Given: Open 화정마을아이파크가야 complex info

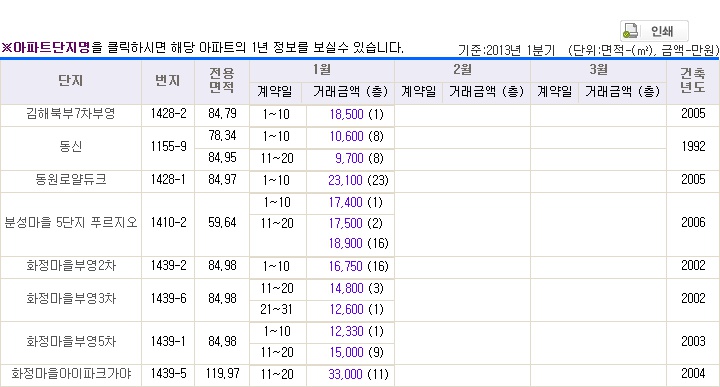Looking at the screenshot, I should pyautogui.click(x=71, y=374).
